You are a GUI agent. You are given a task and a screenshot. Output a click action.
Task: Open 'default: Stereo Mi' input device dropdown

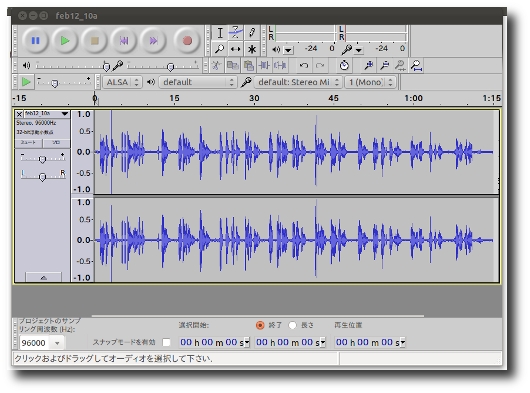298,82
